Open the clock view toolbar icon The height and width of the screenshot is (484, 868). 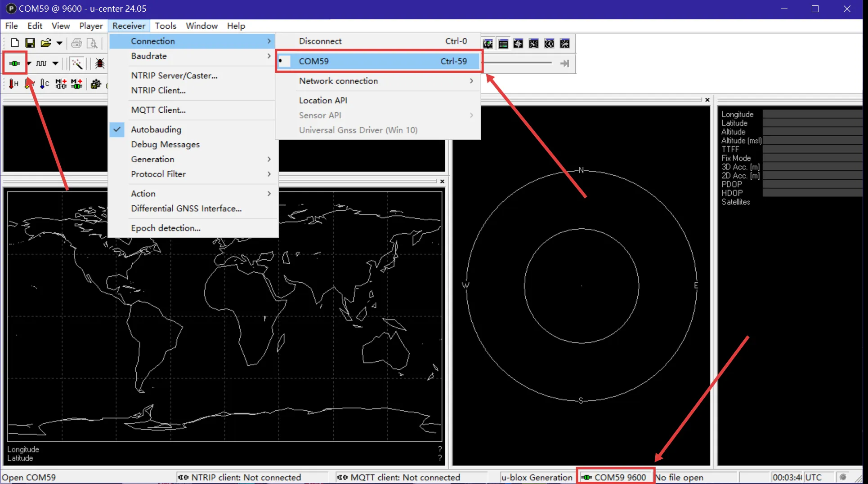tap(549, 44)
